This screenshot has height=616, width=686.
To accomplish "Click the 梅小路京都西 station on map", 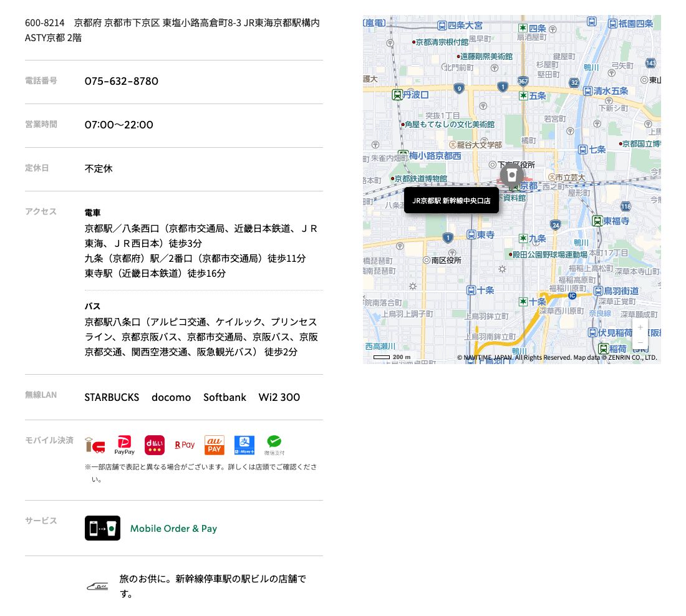I will tap(430, 156).
